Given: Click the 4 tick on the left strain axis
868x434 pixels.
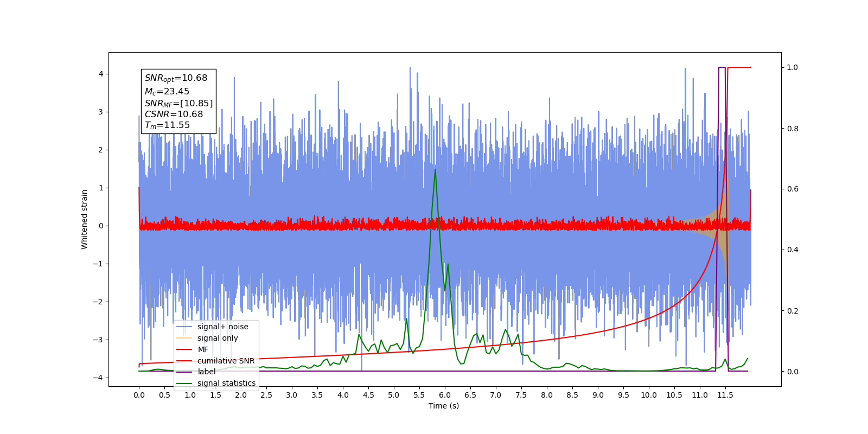Looking at the screenshot, I should [101, 74].
